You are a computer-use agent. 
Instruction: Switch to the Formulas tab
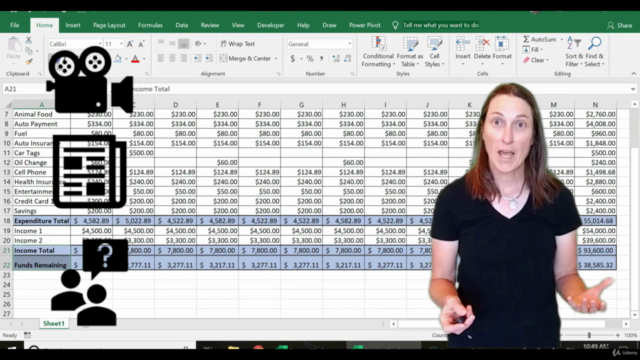click(150, 25)
